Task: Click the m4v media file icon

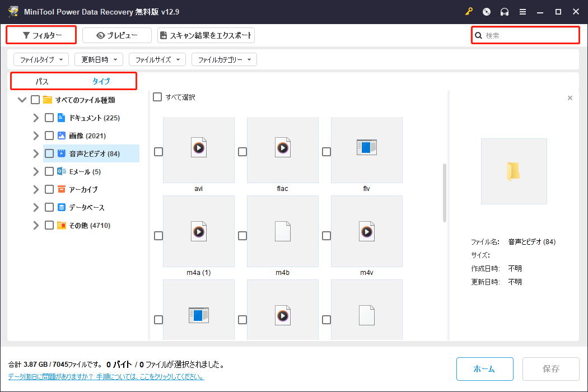Action: point(367,231)
